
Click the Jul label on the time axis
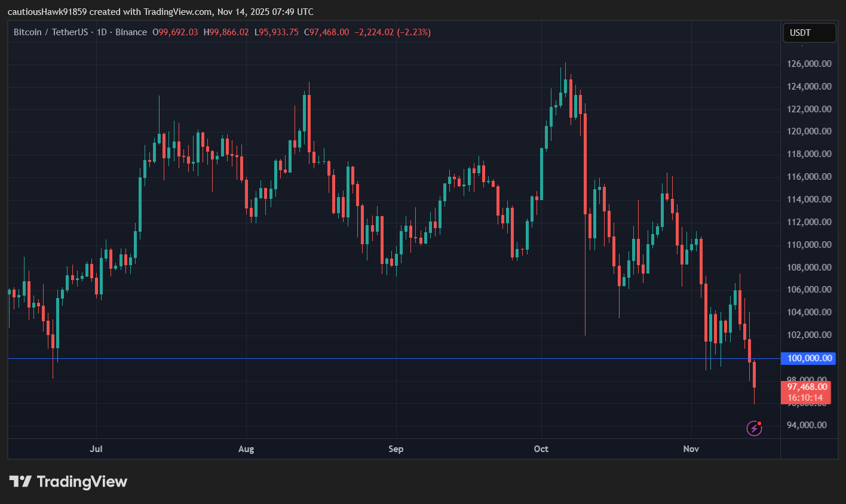[x=96, y=448]
